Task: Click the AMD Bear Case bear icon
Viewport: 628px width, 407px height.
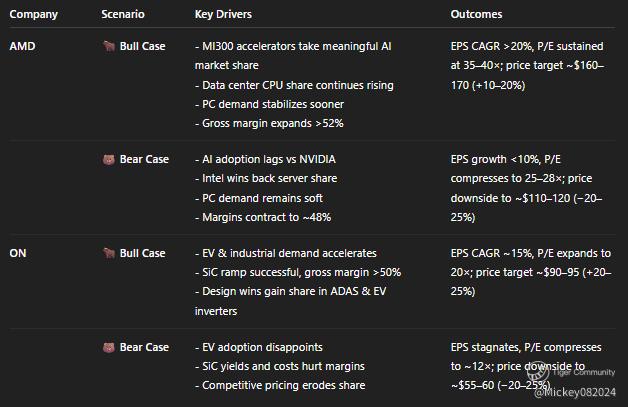Action: (108, 159)
